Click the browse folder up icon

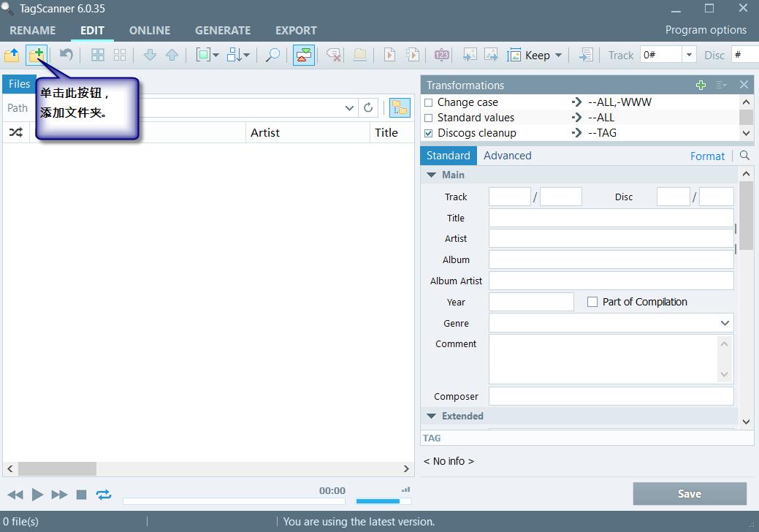(x=12, y=55)
